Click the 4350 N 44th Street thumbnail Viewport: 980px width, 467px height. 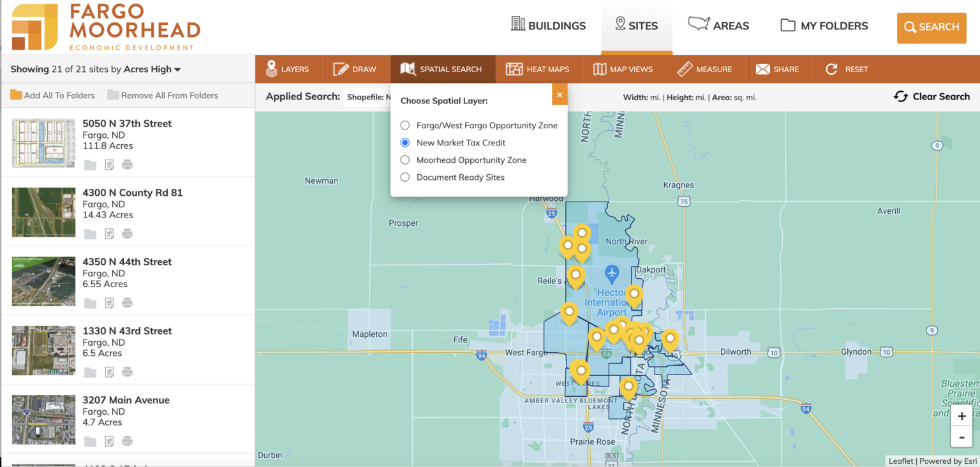[x=43, y=281]
